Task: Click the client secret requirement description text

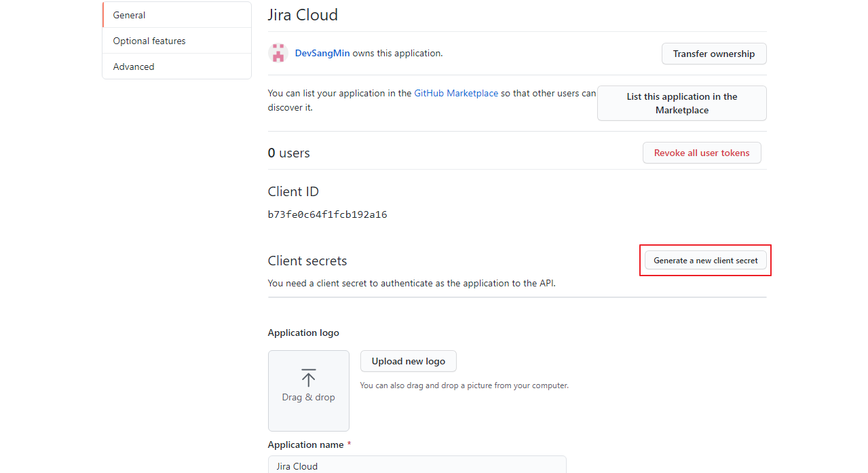Action: click(412, 283)
